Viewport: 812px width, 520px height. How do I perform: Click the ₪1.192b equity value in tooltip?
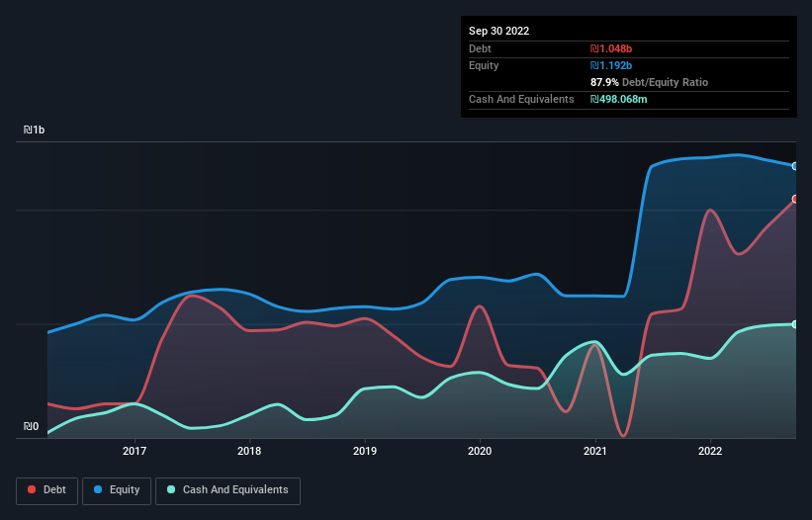click(611, 65)
